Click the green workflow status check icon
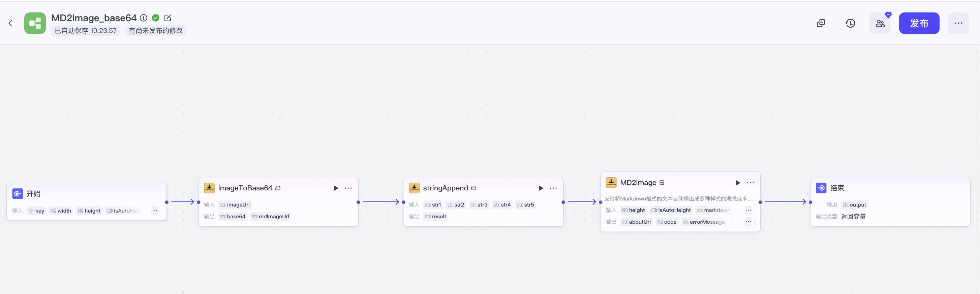980x294 pixels. click(156, 18)
